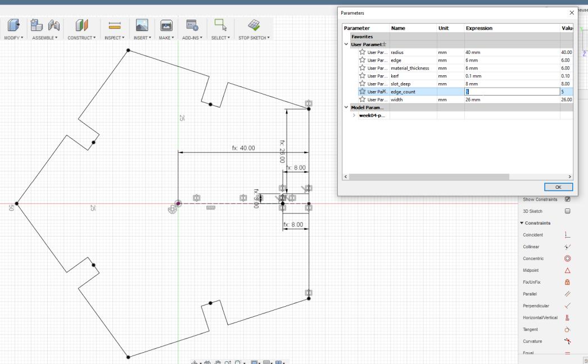Favorite the edge parameter star
588x364 pixels.
click(362, 60)
